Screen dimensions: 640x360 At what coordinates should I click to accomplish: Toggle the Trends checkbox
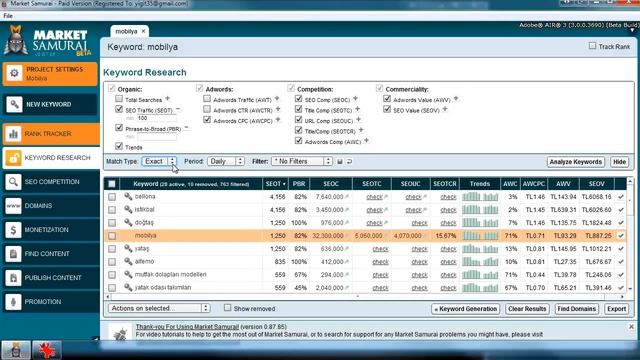click(x=119, y=146)
